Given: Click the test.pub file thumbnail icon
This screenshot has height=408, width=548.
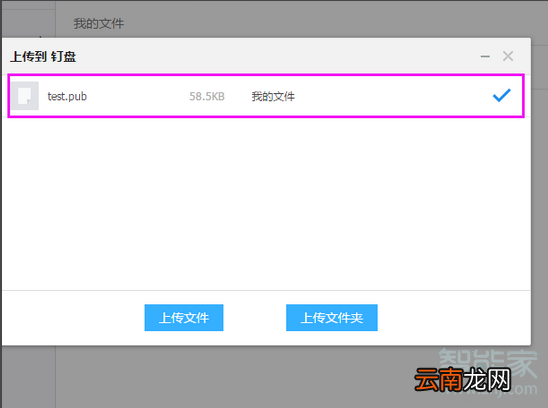Looking at the screenshot, I should (x=24, y=96).
